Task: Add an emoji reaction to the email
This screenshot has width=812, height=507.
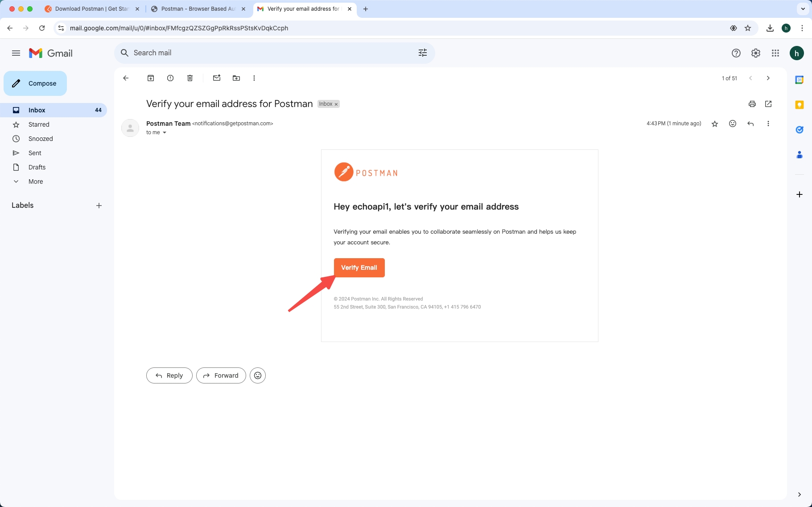Action: 732,124
